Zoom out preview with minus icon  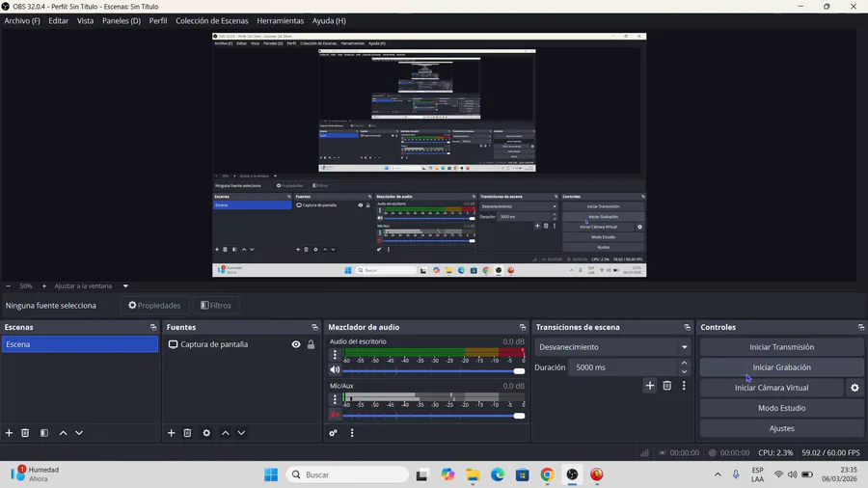click(x=8, y=286)
